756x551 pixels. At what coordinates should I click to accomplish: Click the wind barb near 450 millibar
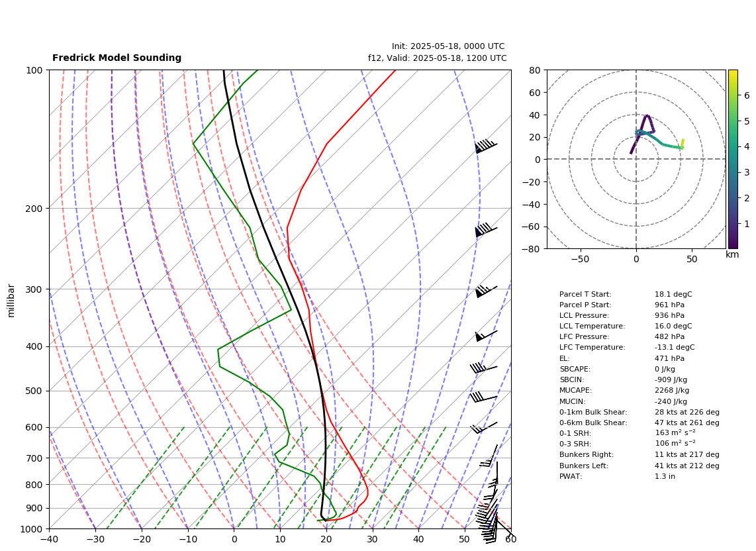pyautogui.click(x=484, y=368)
